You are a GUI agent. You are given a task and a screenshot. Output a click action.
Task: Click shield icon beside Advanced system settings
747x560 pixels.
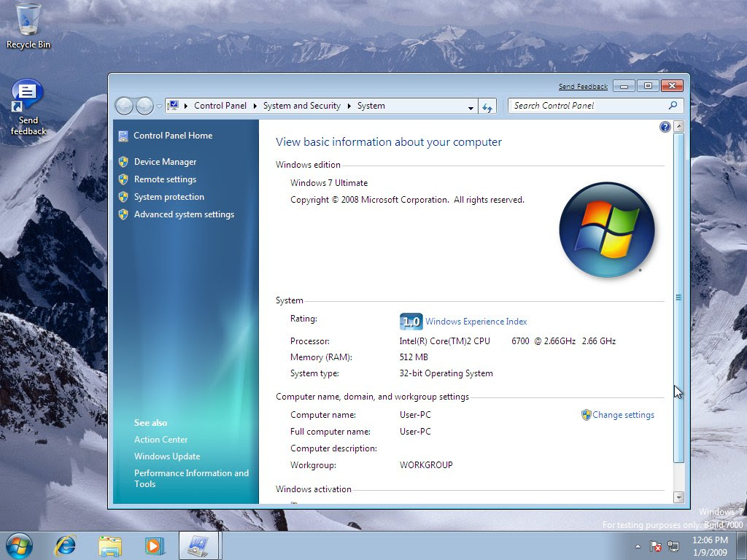[x=123, y=215]
